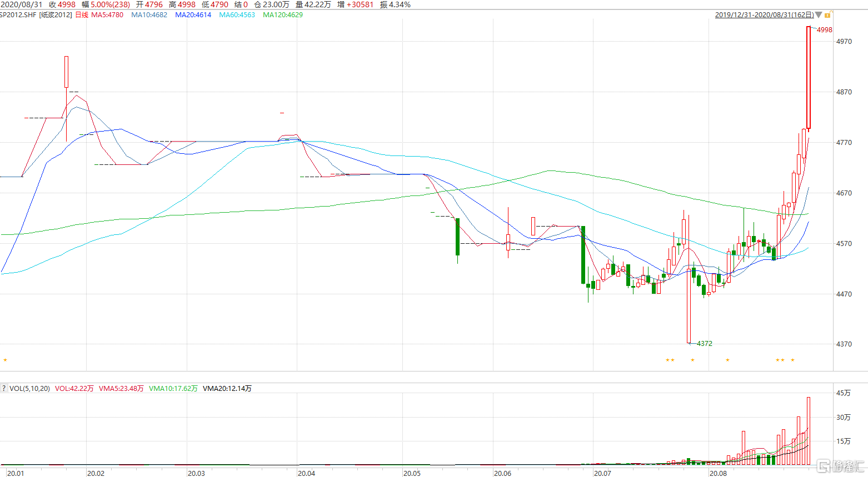Click the 20.02 date axis label
The width and height of the screenshot is (868, 477).
96,473
